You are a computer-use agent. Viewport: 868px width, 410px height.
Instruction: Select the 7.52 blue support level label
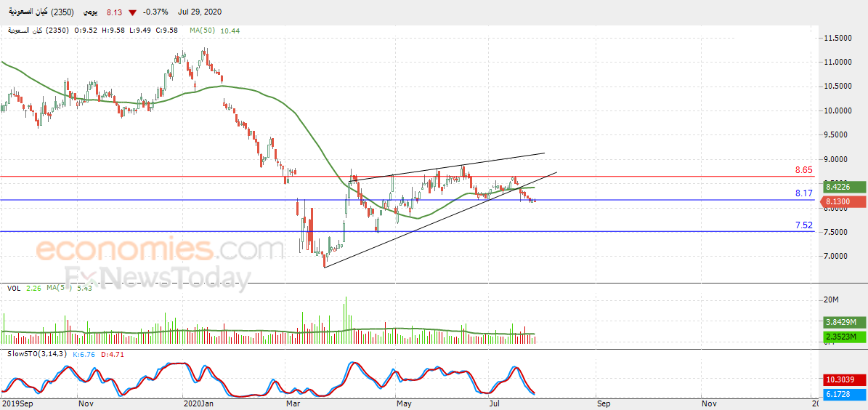point(804,225)
